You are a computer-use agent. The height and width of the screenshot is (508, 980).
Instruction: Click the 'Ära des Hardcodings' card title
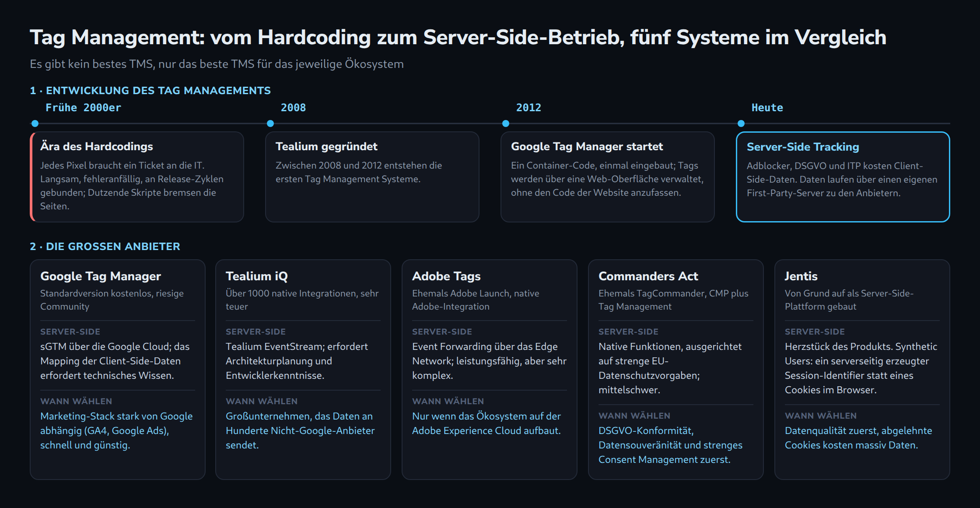click(97, 146)
